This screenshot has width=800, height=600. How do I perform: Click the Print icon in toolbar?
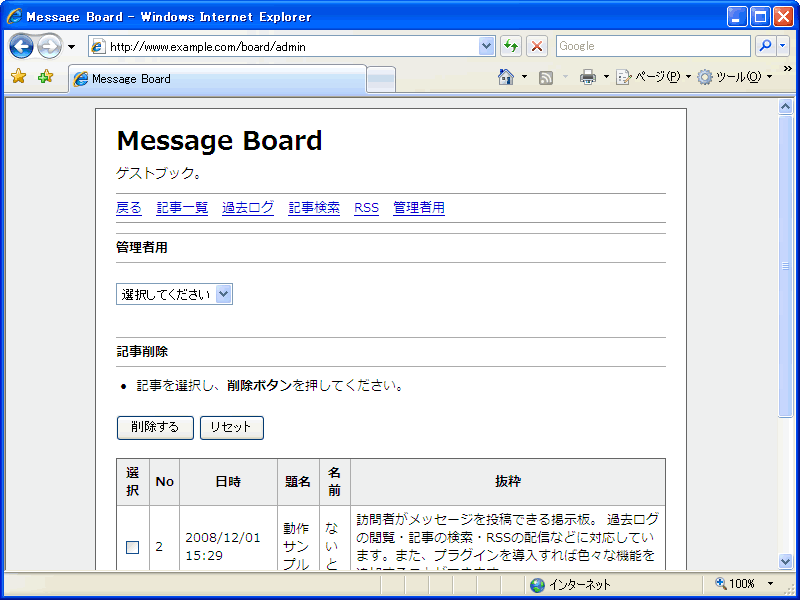[x=588, y=77]
